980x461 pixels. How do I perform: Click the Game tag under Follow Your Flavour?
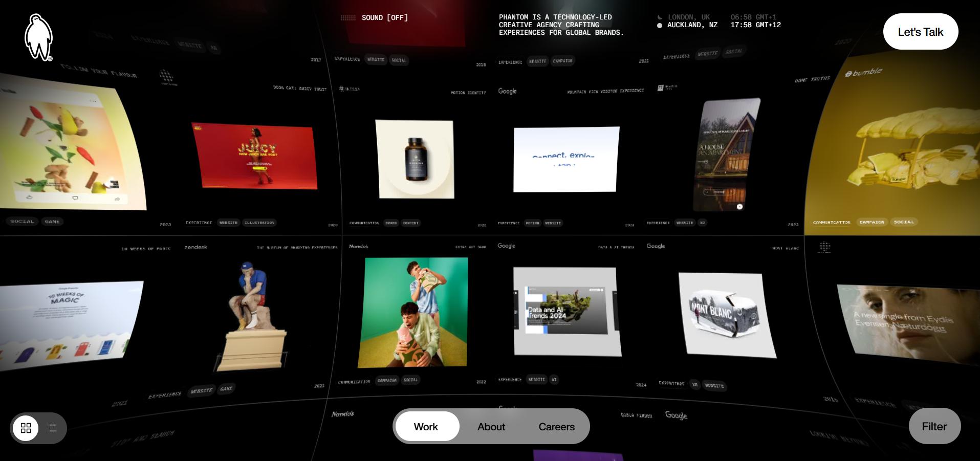coord(52,222)
